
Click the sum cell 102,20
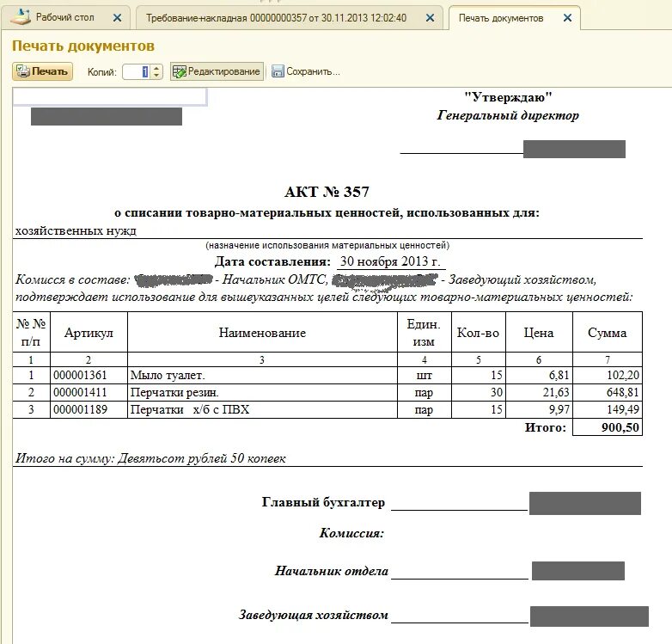click(608, 375)
